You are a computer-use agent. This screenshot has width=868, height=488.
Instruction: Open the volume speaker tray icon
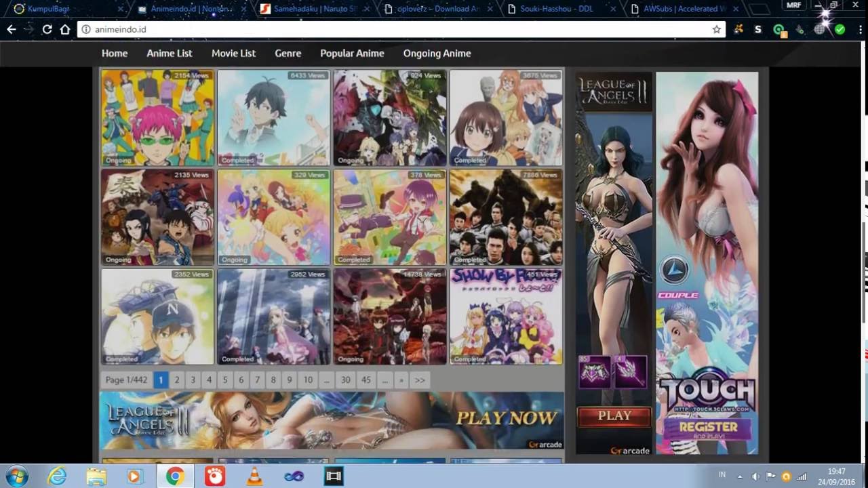tap(755, 476)
